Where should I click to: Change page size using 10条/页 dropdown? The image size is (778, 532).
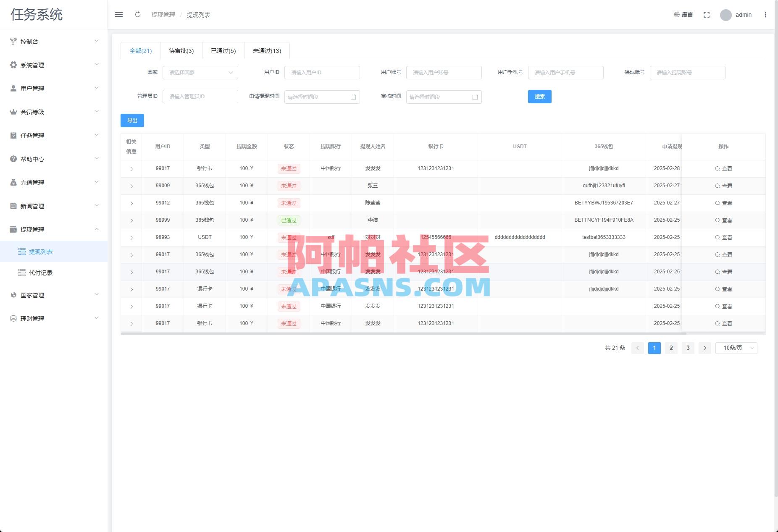736,348
